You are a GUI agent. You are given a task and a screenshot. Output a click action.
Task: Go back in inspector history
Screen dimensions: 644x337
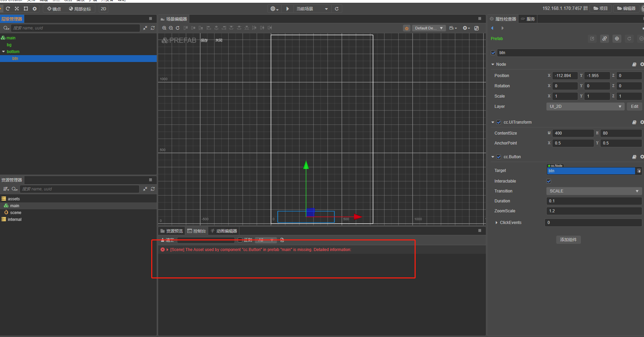pos(492,28)
